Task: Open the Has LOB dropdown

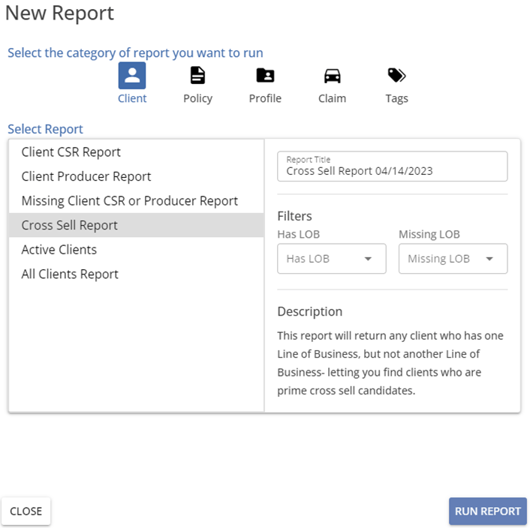Action: pos(332,259)
